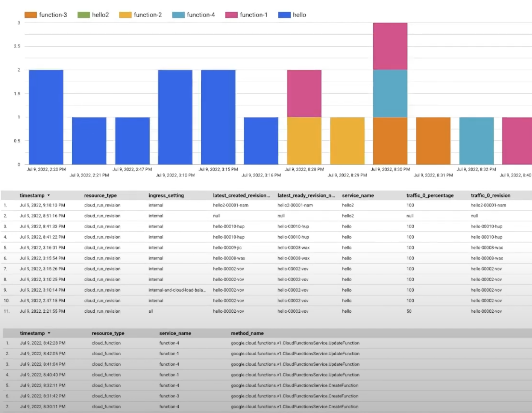The image size is (532, 413).
Task: Click CreateFunction method in 8:32:11 PM row
Action: tap(295, 386)
